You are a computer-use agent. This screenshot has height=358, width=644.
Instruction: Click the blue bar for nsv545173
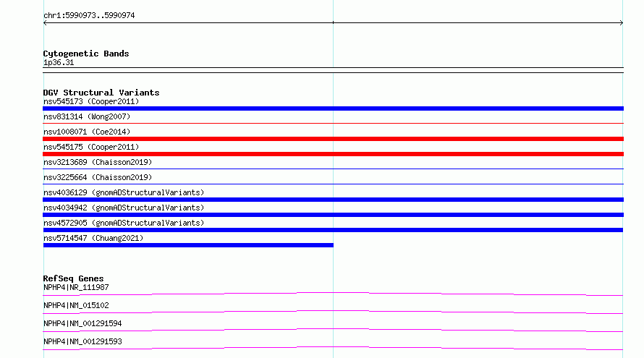333,108
